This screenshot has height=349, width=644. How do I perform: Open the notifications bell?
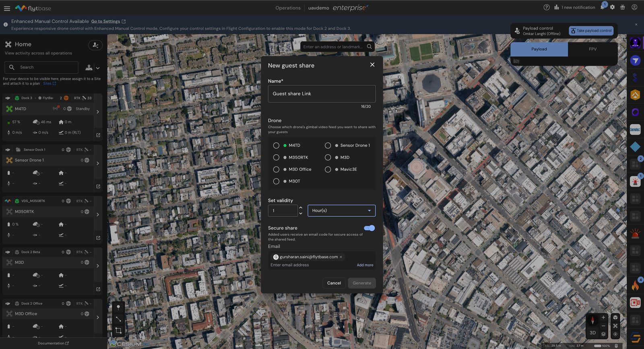(603, 7)
